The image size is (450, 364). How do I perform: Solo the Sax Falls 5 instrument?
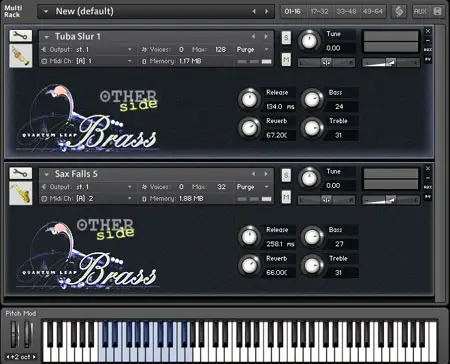[x=286, y=175]
